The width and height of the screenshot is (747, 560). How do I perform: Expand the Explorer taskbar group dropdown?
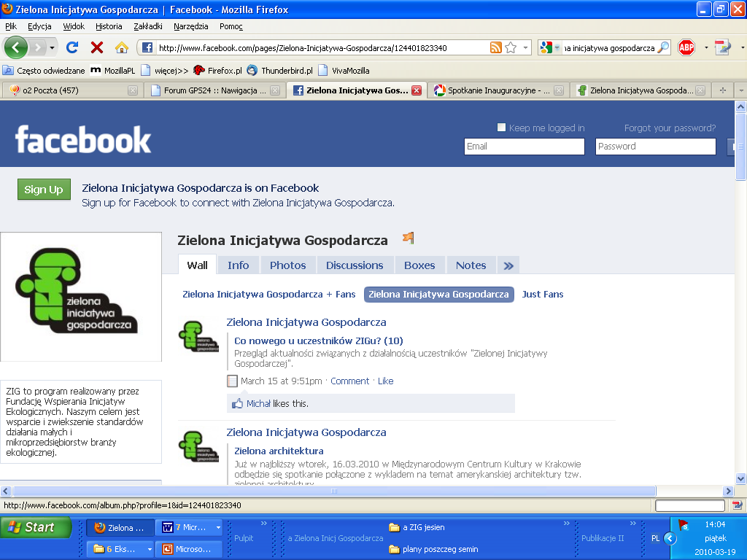[x=150, y=549]
